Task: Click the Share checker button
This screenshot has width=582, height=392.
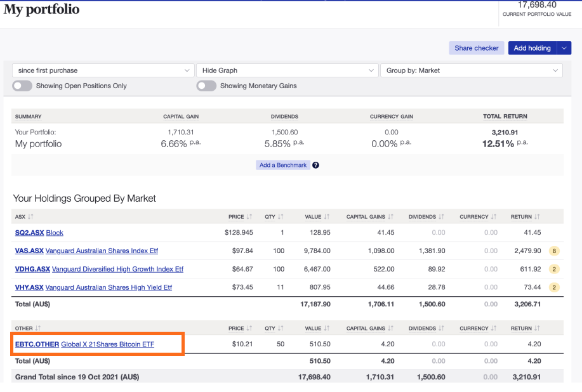Action: click(476, 48)
